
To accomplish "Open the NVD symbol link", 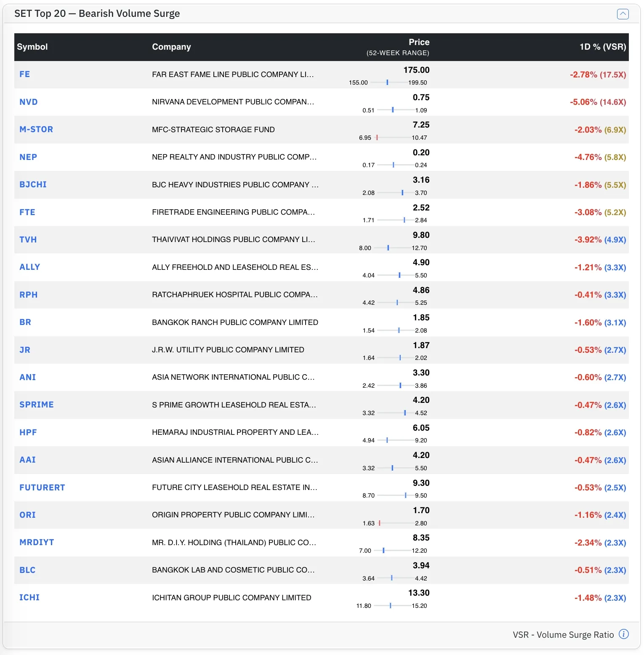I will pyautogui.click(x=29, y=102).
